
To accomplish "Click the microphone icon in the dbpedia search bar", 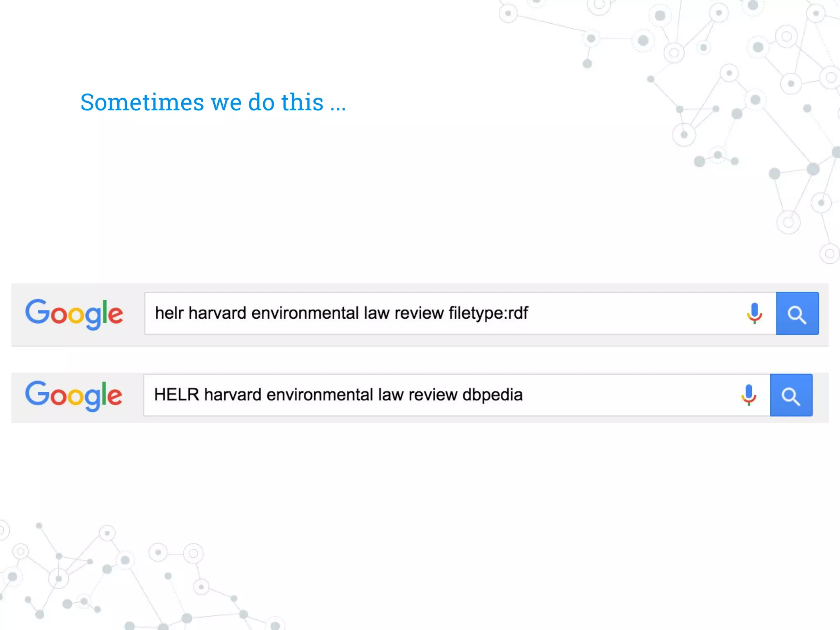I will coord(749,395).
